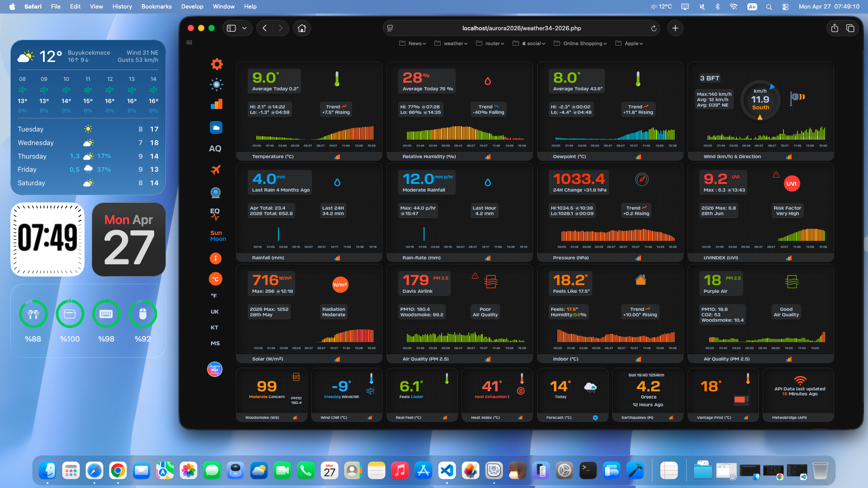Open the statistics bar-chart sidebar icon
The height and width of the screenshot is (488, 868).
[x=217, y=104]
